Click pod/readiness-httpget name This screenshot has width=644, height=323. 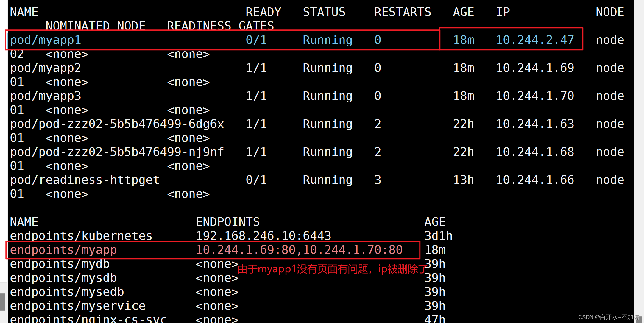(85, 180)
